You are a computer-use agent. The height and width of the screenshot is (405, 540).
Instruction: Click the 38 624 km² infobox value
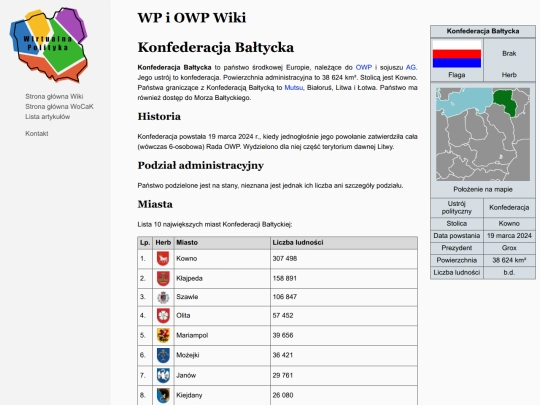coord(509,260)
